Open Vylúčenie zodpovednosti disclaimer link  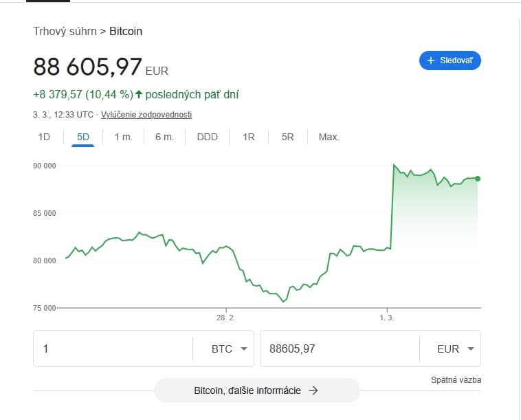(x=146, y=114)
